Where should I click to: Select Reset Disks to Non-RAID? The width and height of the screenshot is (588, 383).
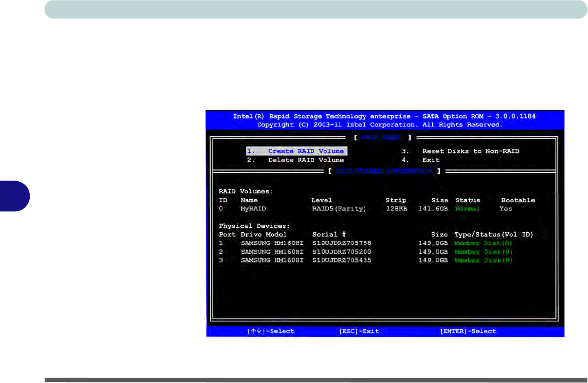coord(460,151)
